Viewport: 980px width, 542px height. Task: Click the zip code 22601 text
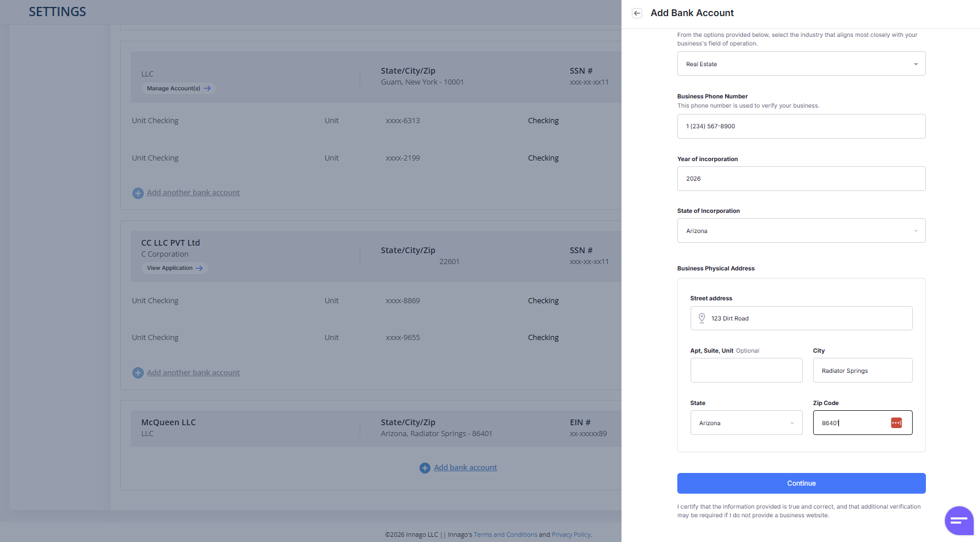tap(449, 262)
